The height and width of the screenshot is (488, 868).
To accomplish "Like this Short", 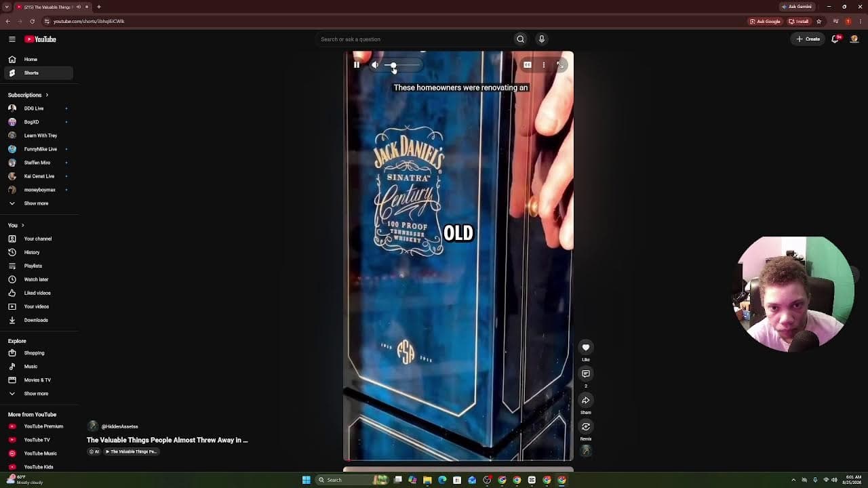I will 586,347.
